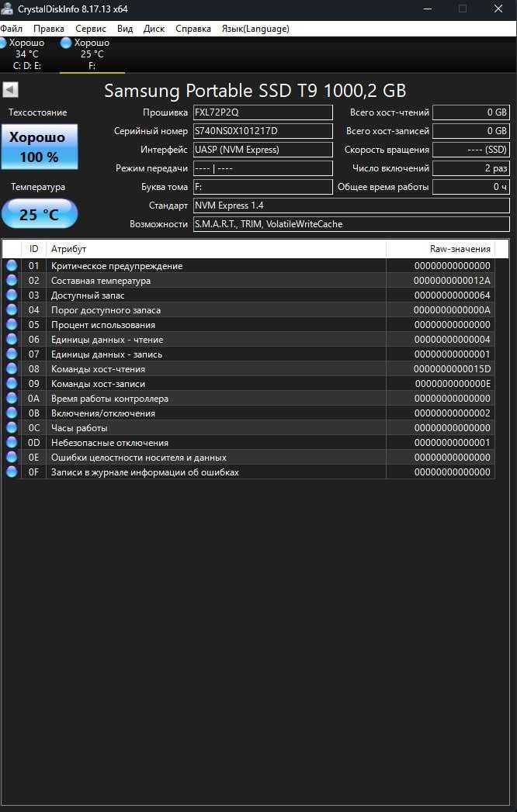Close the CrystalDiskInfo window
The height and width of the screenshot is (812, 517).
[x=498, y=9]
